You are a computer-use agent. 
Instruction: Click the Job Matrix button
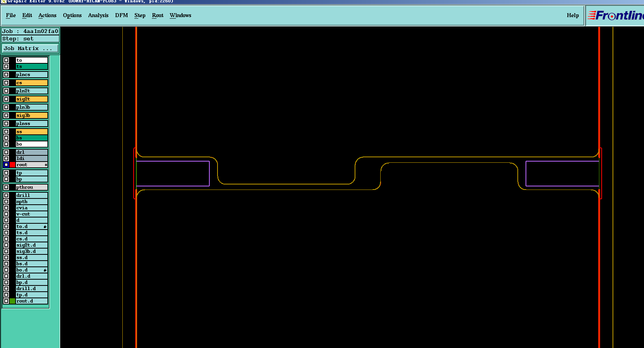30,49
